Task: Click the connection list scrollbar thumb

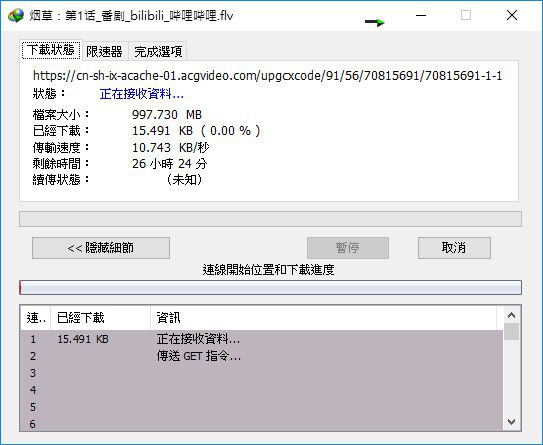Action: 511,331
